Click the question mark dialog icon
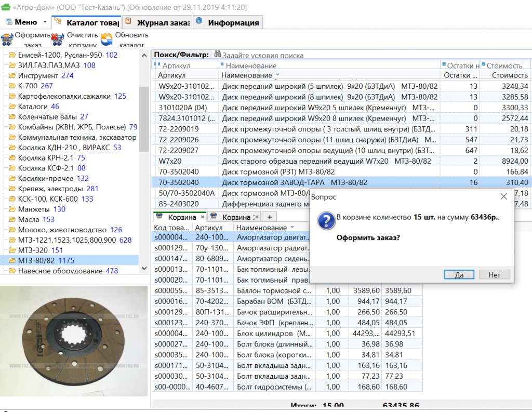532x412 pixels. point(326,221)
